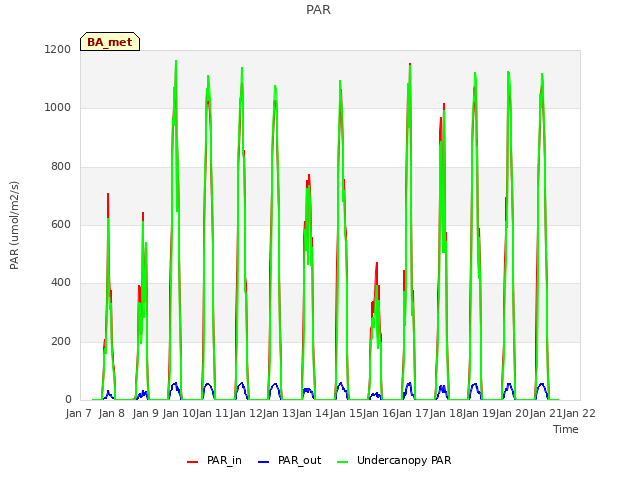This screenshot has height=480, width=640.
Task: Click the 1200 y-axis tick label
Action: (58, 49)
